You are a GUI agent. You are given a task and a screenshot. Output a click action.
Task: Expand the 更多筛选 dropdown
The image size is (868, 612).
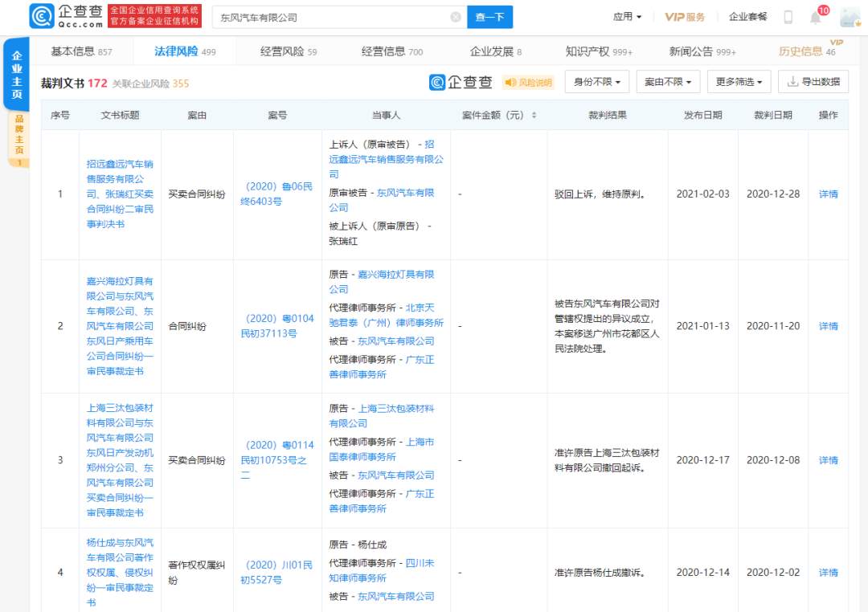tap(739, 82)
